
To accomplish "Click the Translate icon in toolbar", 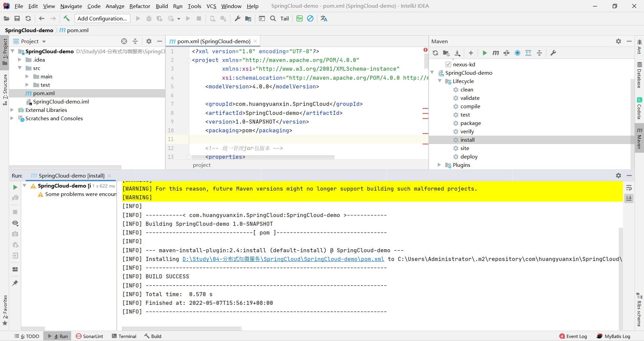I will pyautogui.click(x=324, y=18).
